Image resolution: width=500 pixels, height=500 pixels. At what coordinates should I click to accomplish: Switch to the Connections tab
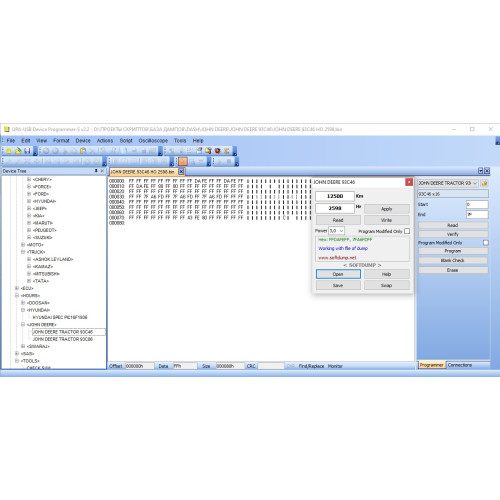pyautogui.click(x=460, y=365)
